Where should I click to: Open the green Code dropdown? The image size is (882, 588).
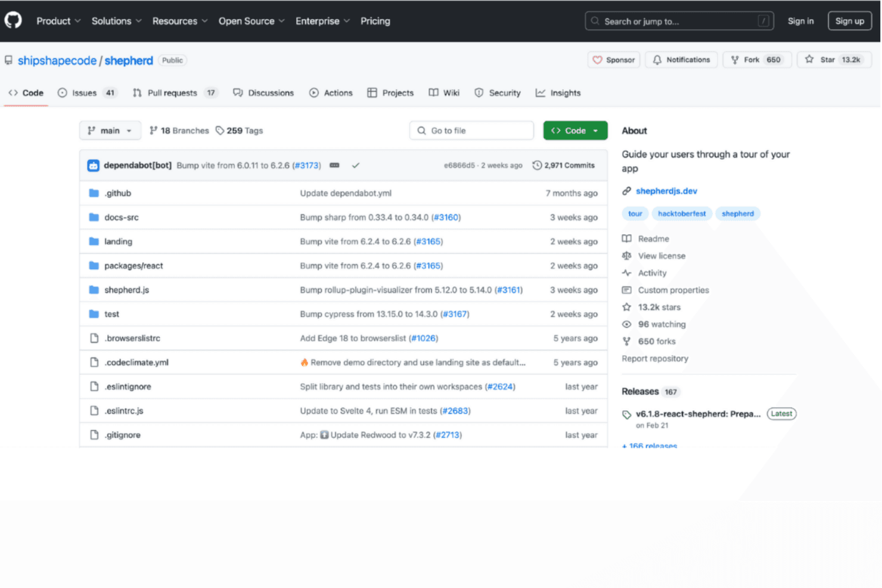575,130
